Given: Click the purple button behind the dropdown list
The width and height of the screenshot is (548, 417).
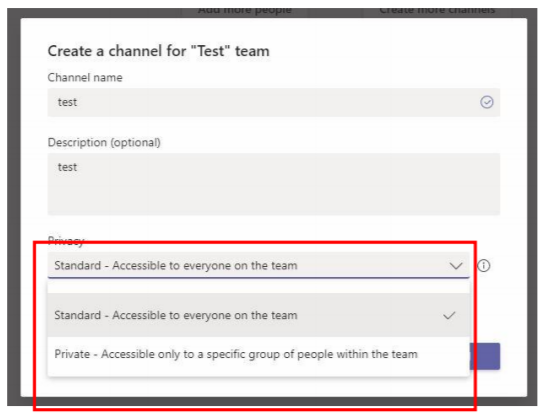Looking at the screenshot, I should (485, 356).
